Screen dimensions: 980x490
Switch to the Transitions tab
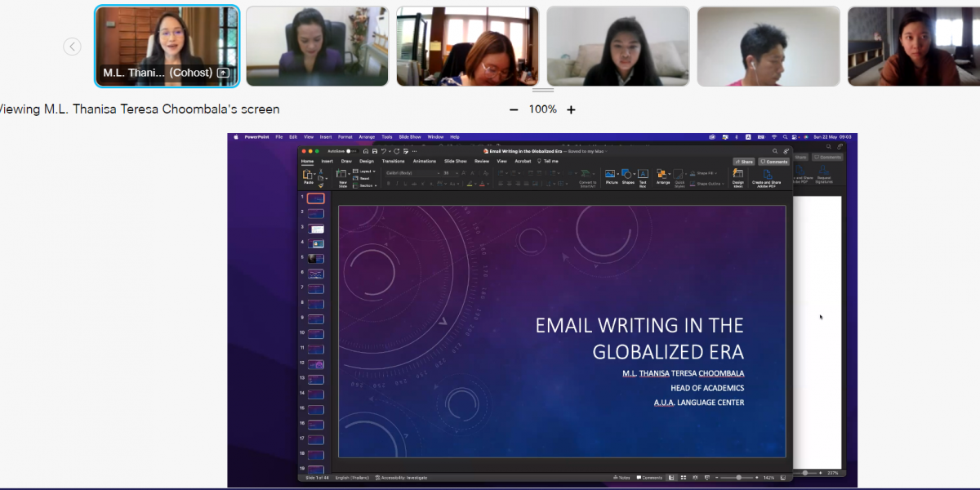393,161
